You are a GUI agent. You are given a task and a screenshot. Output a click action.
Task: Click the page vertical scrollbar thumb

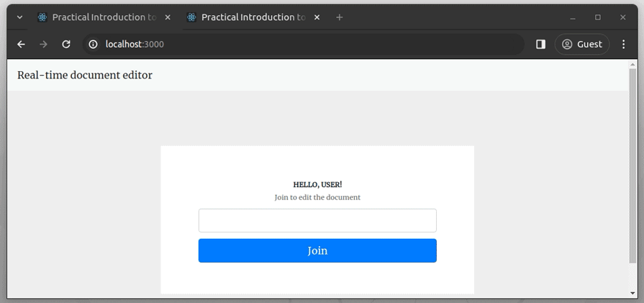point(632,166)
